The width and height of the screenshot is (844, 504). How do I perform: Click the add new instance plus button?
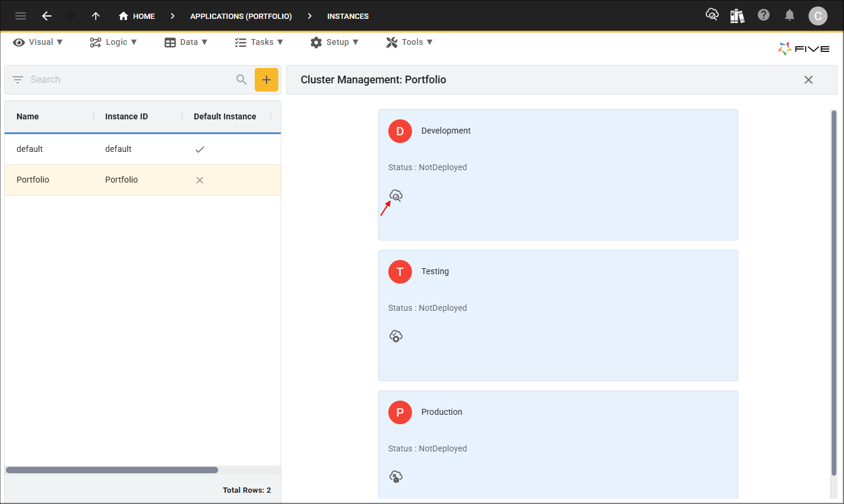[x=267, y=80]
